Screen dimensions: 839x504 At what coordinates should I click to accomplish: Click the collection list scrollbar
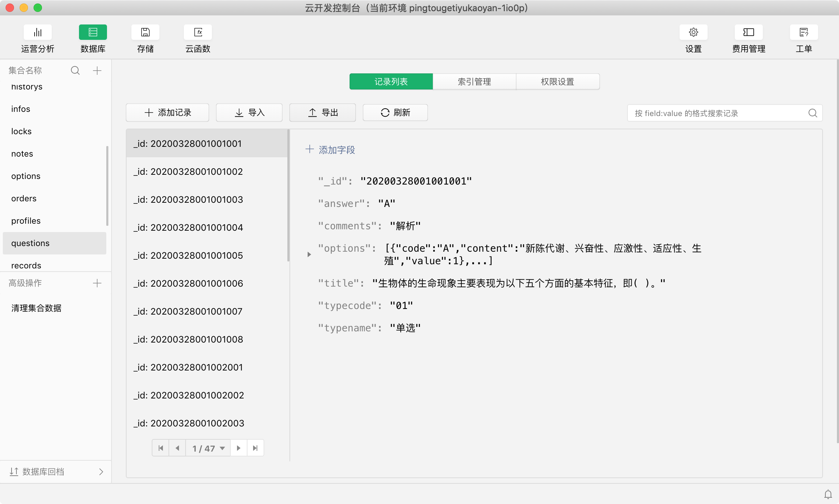pos(107,185)
